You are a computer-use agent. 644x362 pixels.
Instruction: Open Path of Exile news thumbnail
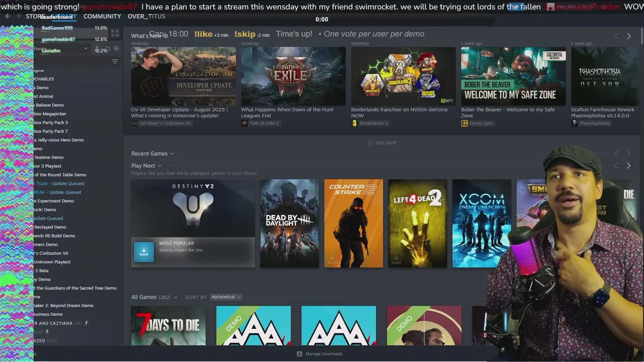pyautogui.click(x=293, y=76)
